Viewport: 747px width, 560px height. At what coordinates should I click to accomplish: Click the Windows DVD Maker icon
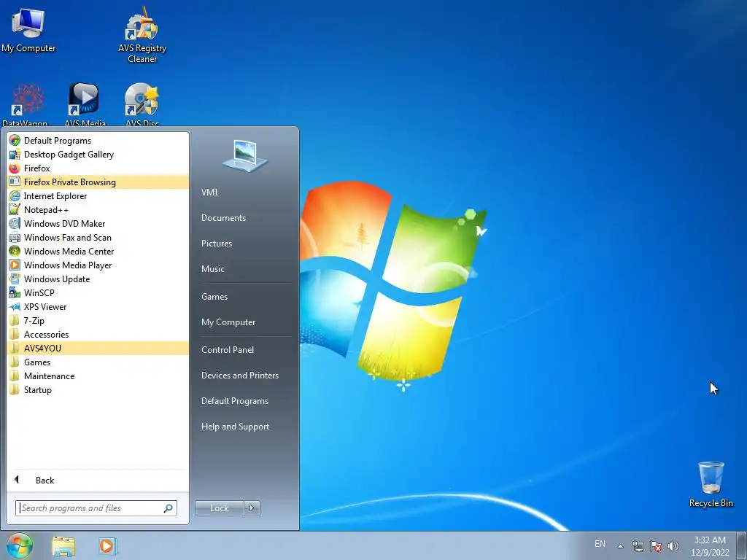[15, 223]
